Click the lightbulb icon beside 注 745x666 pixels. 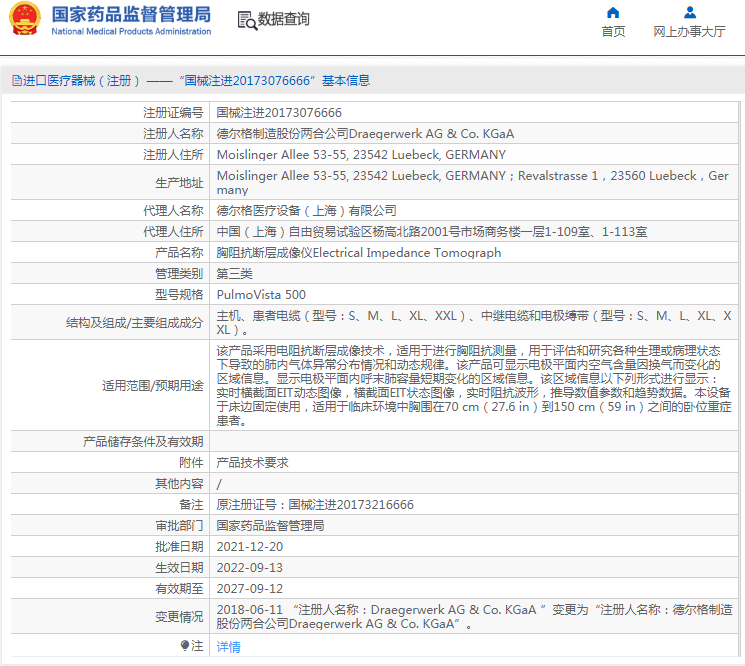click(x=185, y=645)
